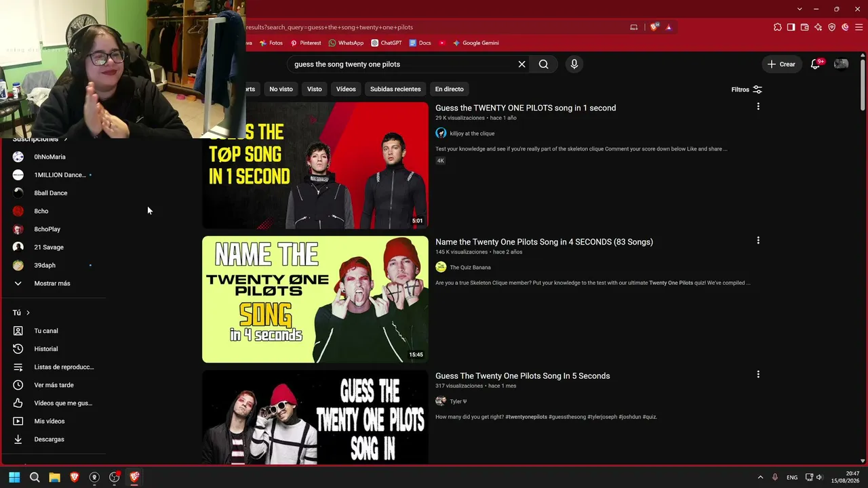Image resolution: width=868 pixels, height=488 pixels.
Task: Select the Subidas recientes filter chip
Action: 395,89
